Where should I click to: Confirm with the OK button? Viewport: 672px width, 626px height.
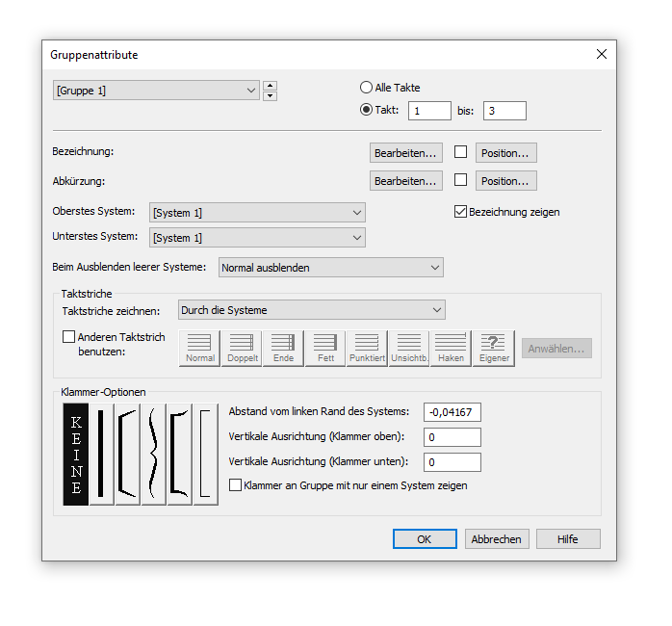[425, 539]
